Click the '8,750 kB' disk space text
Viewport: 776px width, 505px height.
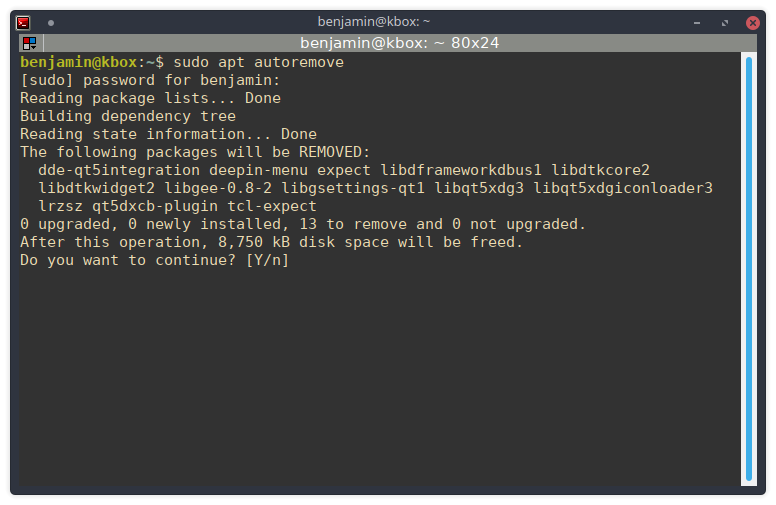pyautogui.click(x=254, y=242)
